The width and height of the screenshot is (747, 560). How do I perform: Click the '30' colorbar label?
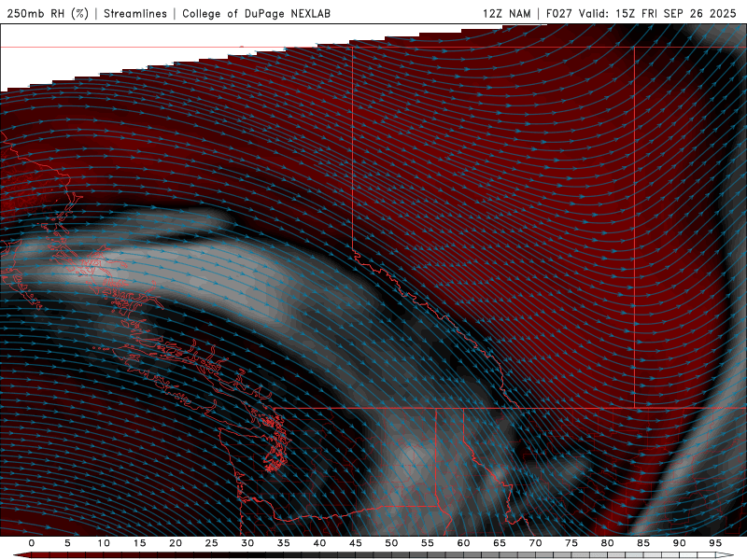pos(247,543)
